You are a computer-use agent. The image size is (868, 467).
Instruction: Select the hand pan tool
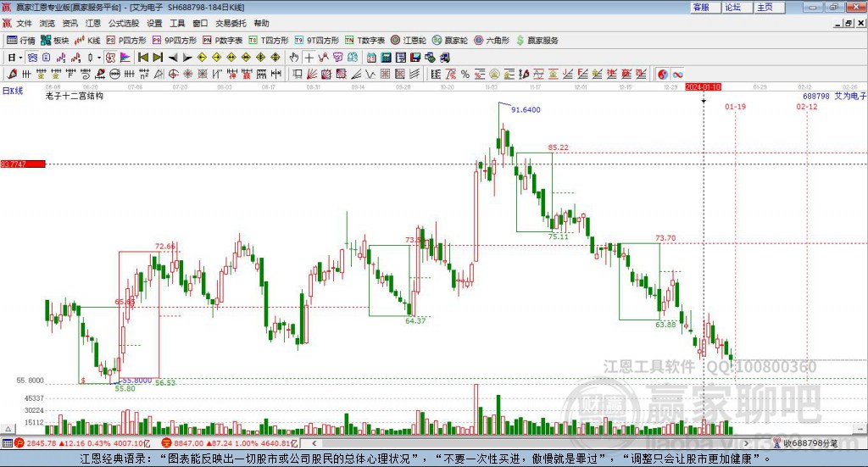[x=293, y=58]
